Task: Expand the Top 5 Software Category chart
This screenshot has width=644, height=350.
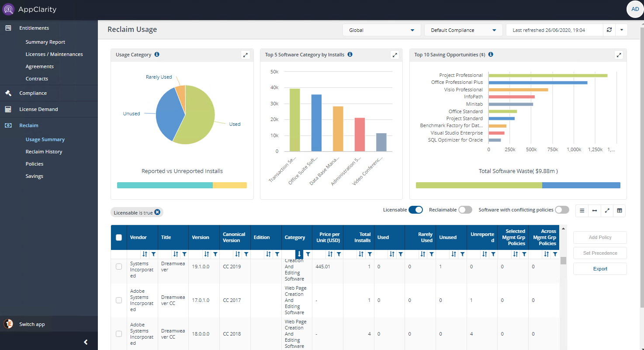Action: pos(395,55)
